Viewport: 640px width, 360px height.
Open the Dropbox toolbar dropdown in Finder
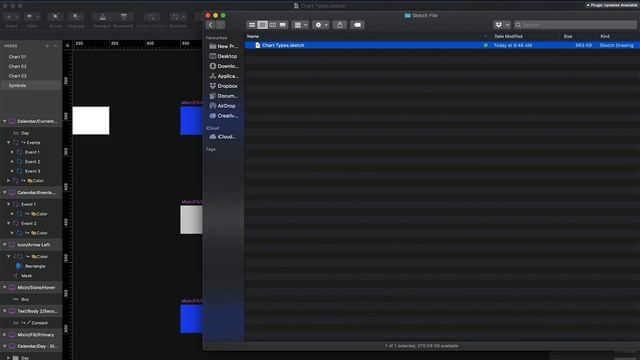502,25
